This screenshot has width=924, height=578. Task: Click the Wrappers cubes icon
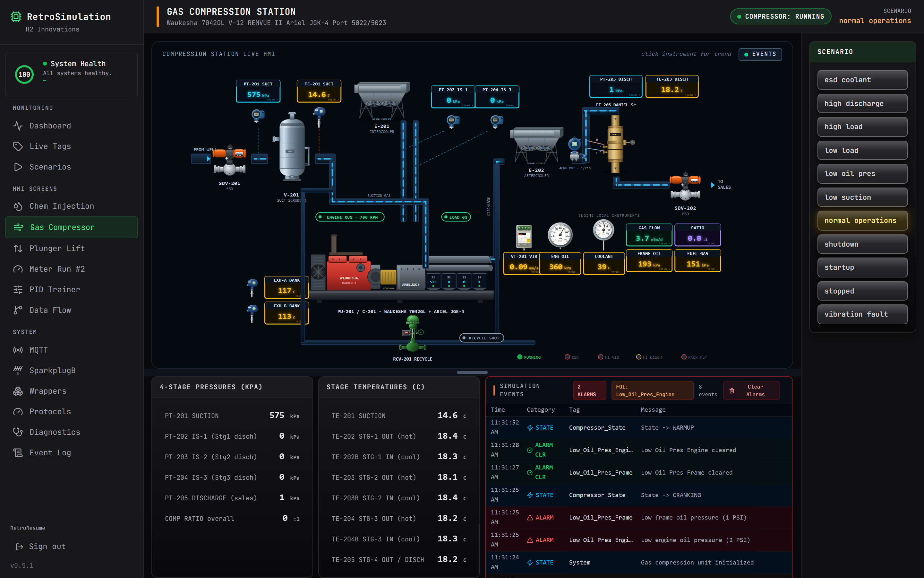(18, 391)
